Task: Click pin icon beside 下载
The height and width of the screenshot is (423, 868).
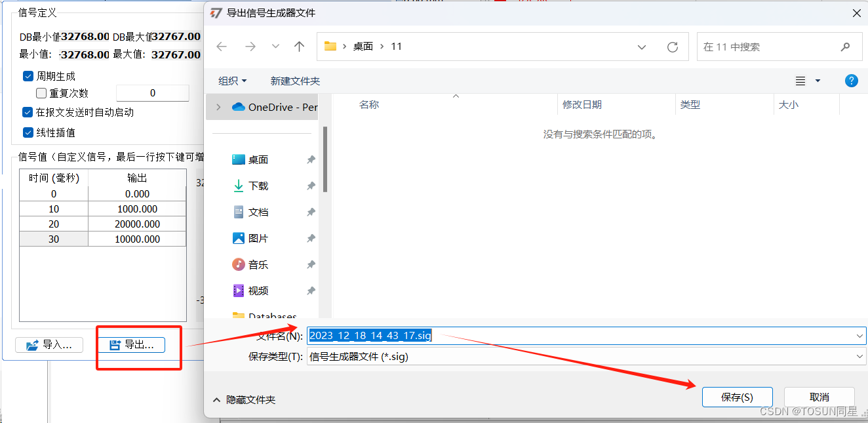Action: [311, 186]
